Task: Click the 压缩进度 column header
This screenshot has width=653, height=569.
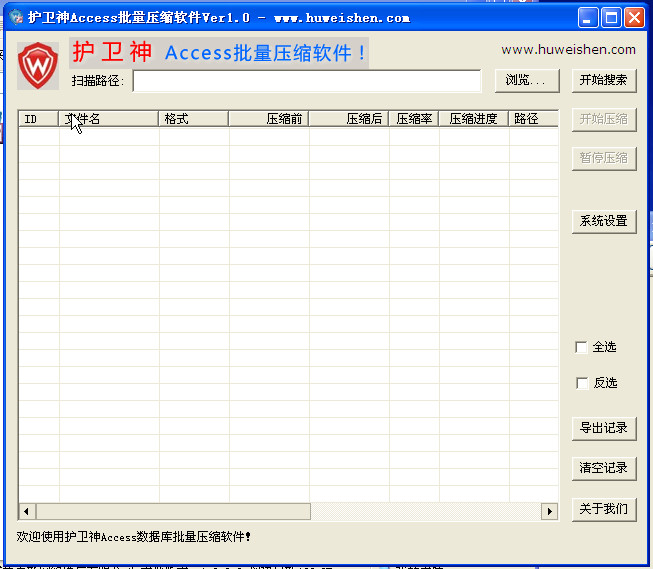Action: pyautogui.click(x=473, y=119)
